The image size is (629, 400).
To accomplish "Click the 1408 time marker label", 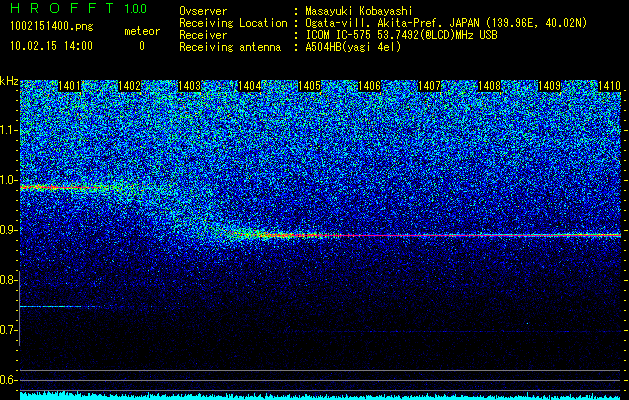I will [x=489, y=86].
